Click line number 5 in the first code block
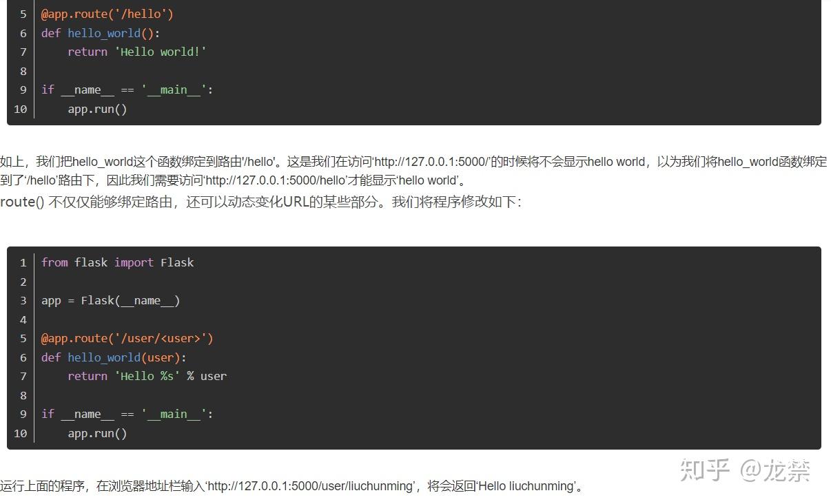 point(23,13)
